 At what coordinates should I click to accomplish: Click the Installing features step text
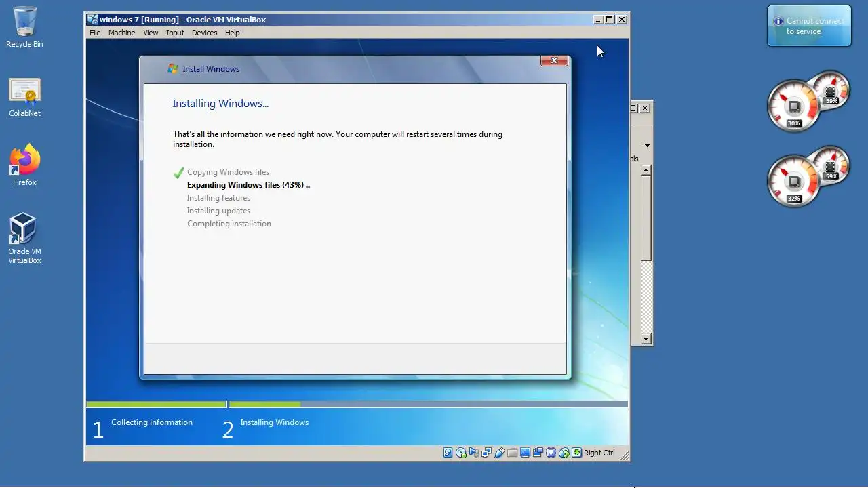tap(218, 198)
